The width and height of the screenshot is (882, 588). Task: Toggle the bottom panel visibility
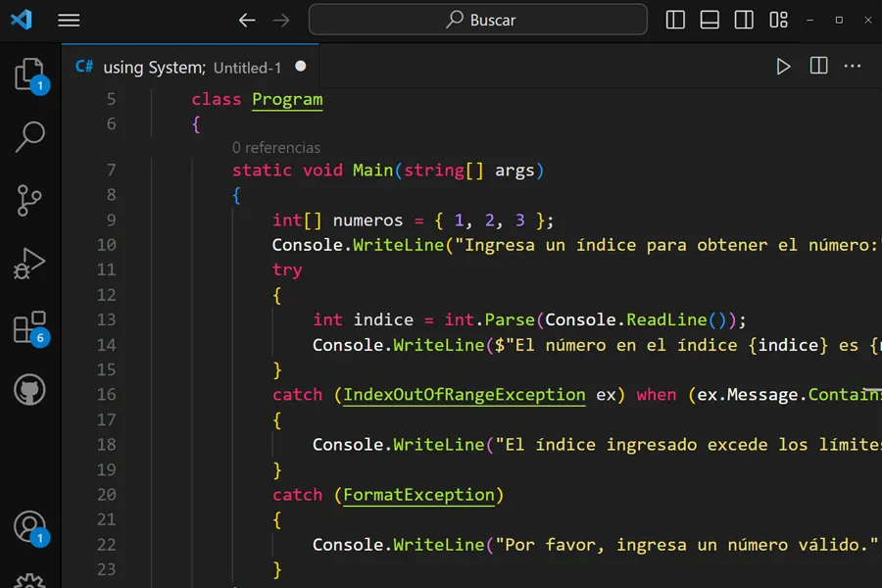click(x=710, y=20)
